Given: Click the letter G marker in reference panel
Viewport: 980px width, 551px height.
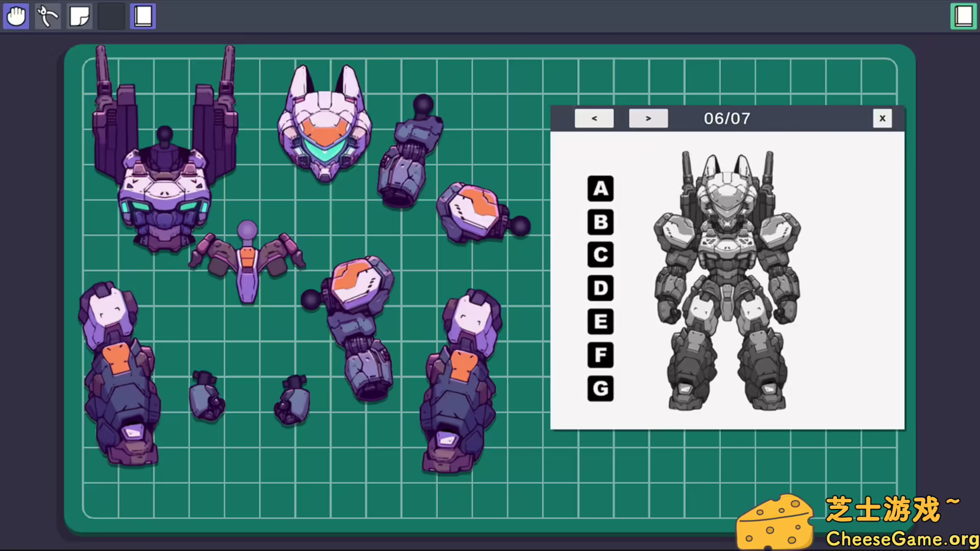Looking at the screenshot, I should tap(600, 388).
